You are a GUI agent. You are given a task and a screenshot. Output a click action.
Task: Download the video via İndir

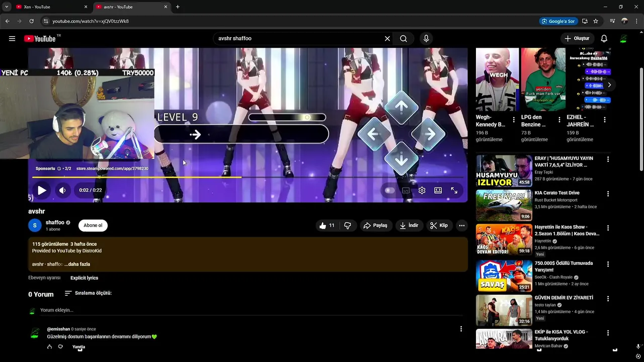(x=409, y=226)
